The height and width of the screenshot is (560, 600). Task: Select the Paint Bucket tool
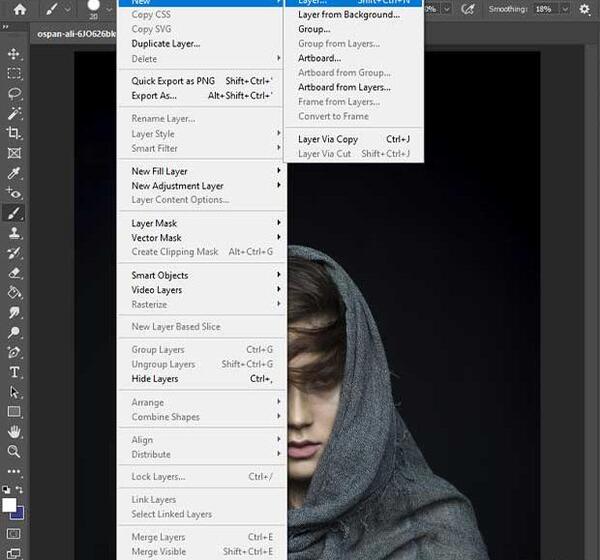14,293
